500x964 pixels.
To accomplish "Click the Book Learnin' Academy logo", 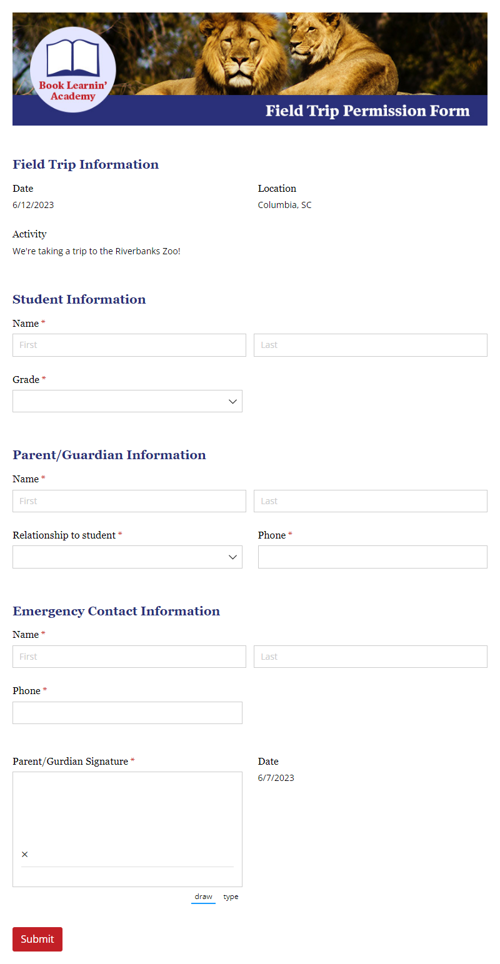I will (73, 69).
